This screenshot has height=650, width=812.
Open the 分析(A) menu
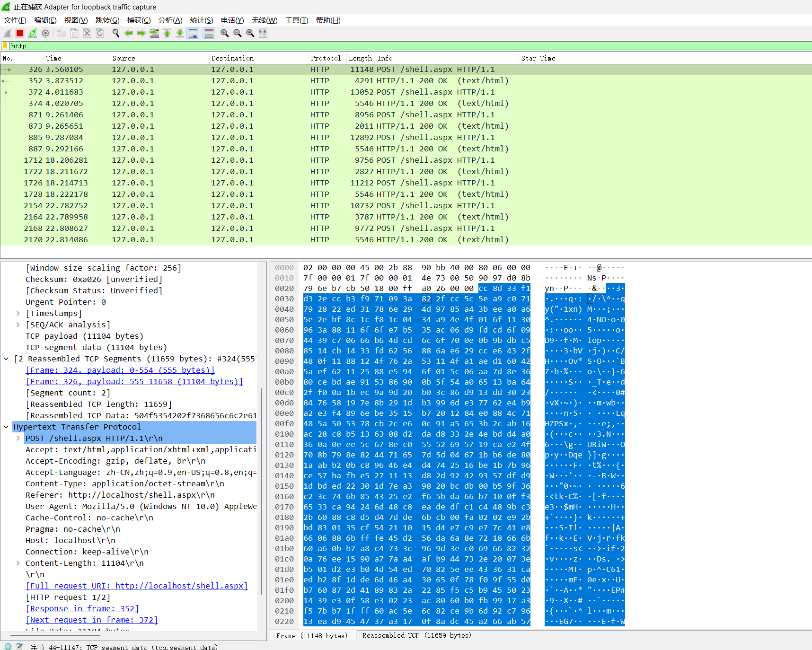click(x=170, y=20)
